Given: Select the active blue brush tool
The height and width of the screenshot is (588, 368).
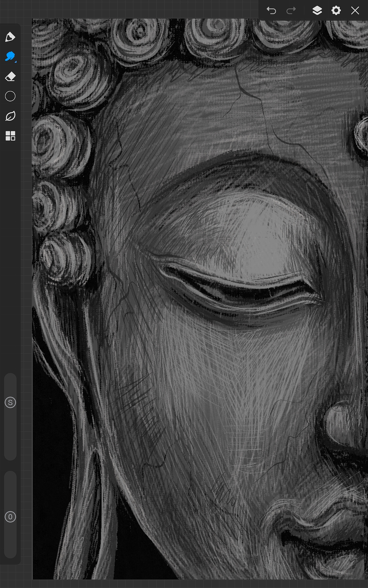Looking at the screenshot, I should 10,57.
